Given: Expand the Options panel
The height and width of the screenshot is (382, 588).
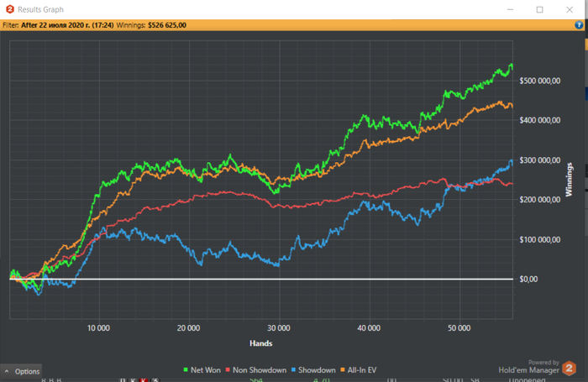Looking at the screenshot, I should [x=21, y=371].
